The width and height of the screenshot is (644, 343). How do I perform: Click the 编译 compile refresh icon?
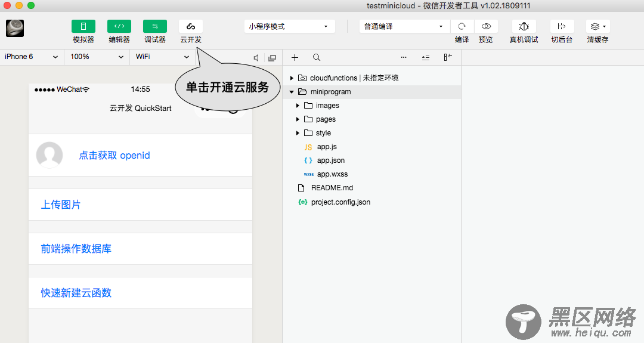[x=462, y=26]
